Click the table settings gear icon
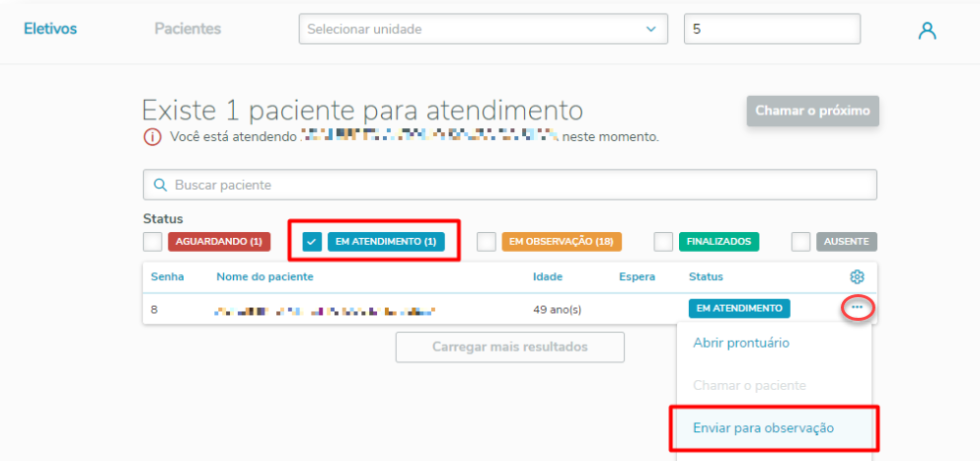This screenshot has height=461, width=980. tap(857, 276)
